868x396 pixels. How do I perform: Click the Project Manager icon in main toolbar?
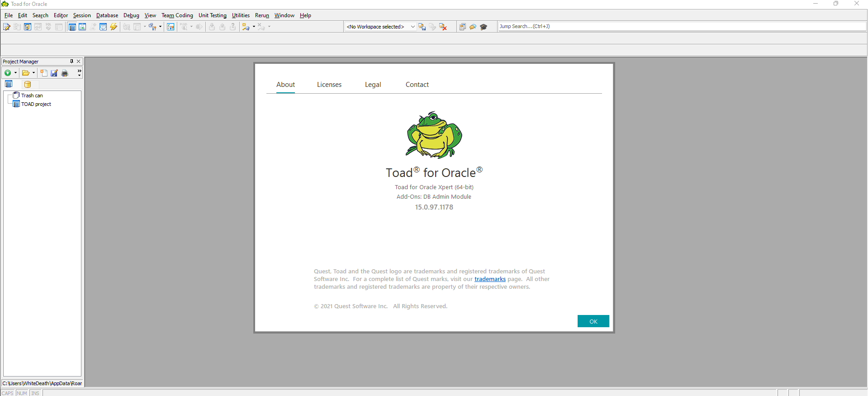pyautogui.click(x=72, y=27)
